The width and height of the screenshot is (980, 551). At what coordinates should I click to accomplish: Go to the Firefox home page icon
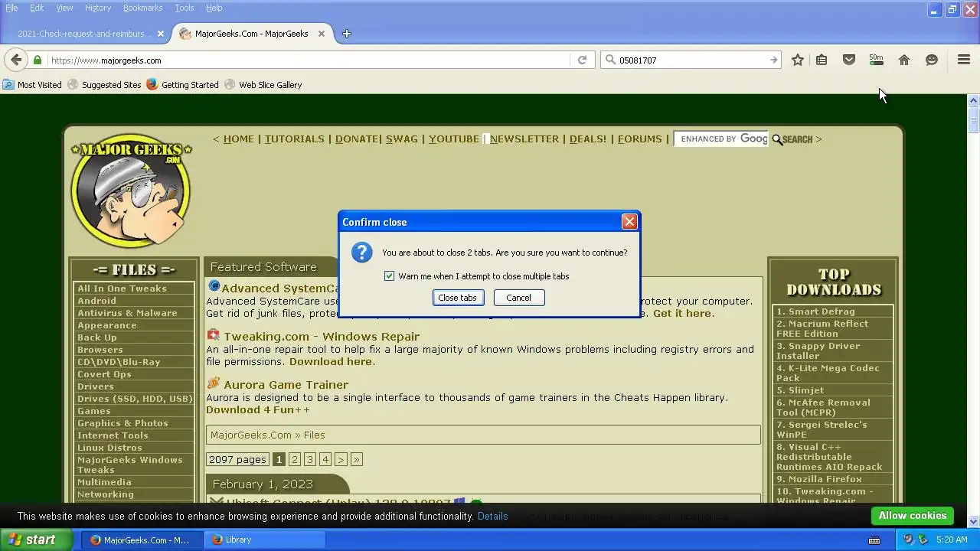[x=904, y=60]
